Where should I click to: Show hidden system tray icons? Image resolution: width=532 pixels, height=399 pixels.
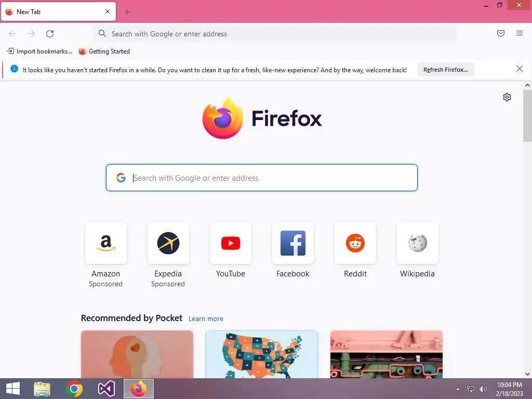pyautogui.click(x=458, y=389)
